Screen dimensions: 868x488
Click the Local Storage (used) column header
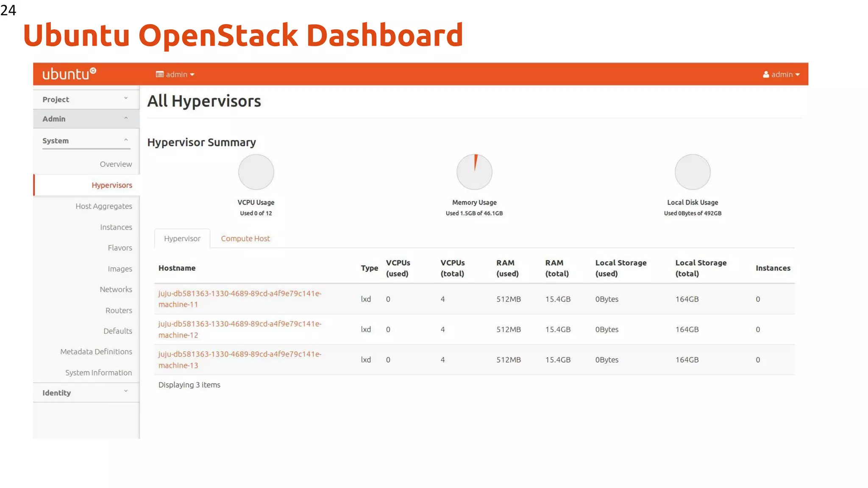tap(621, 268)
